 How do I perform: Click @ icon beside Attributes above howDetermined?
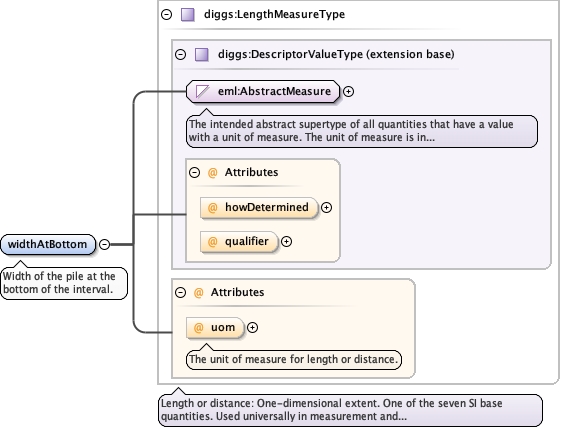tap(213, 173)
